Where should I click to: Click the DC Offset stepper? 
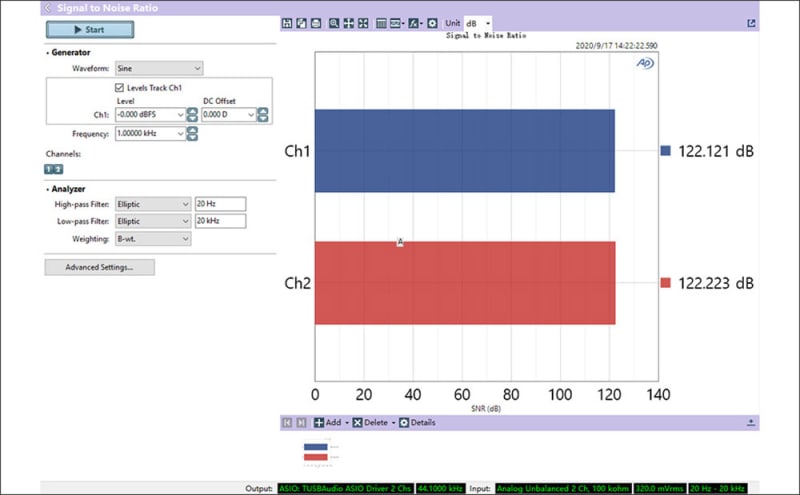[x=262, y=114]
